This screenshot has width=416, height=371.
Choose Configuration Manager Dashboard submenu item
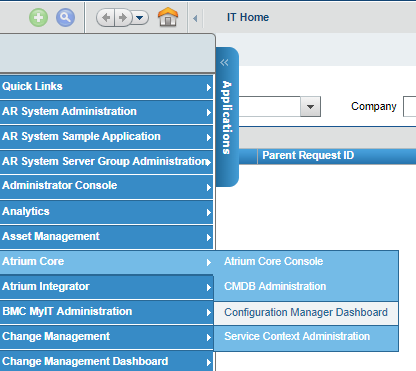pyautogui.click(x=306, y=313)
